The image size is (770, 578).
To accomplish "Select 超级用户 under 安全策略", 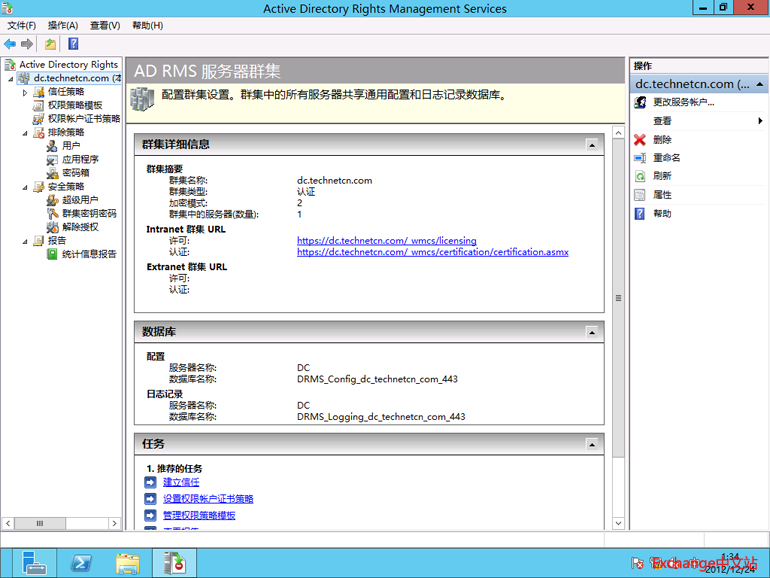I will click(x=80, y=200).
